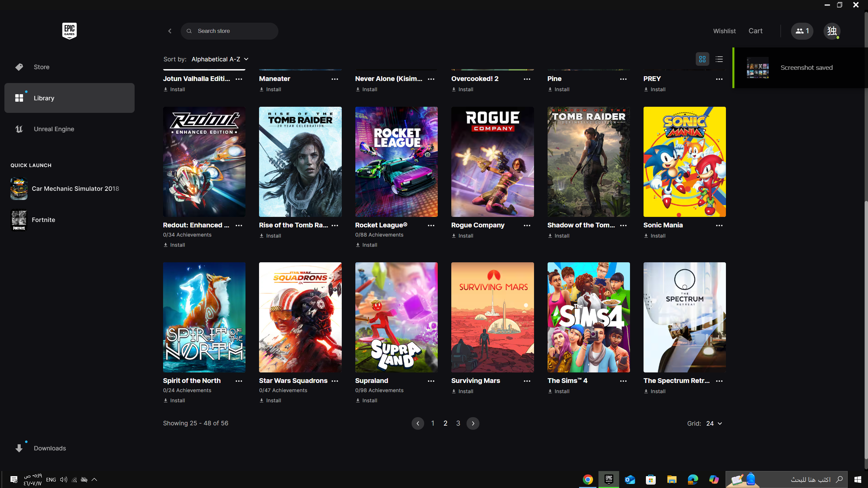The image size is (868, 488).
Task: Click the Search store field
Action: 229,31
